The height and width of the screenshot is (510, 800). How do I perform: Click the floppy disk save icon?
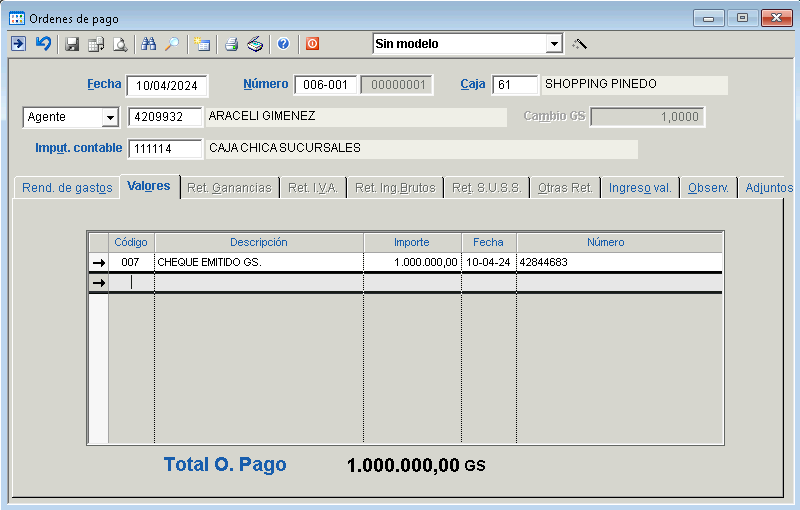tap(72, 44)
